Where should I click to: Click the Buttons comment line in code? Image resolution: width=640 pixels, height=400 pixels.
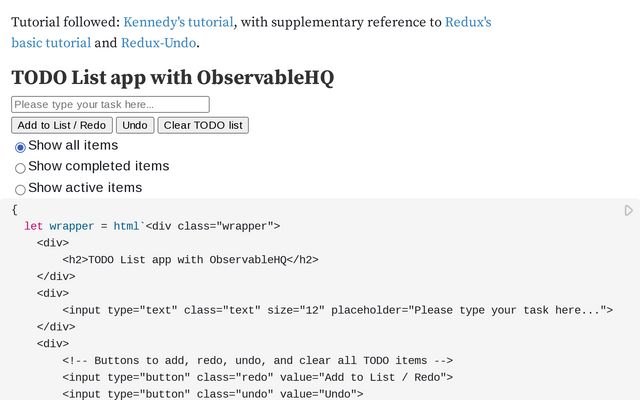pos(258,361)
